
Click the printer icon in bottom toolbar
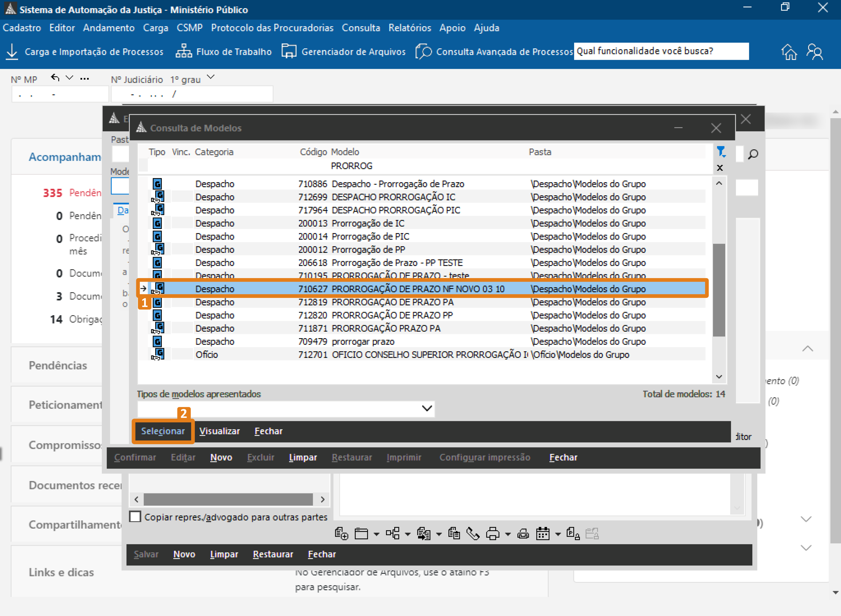click(x=493, y=534)
